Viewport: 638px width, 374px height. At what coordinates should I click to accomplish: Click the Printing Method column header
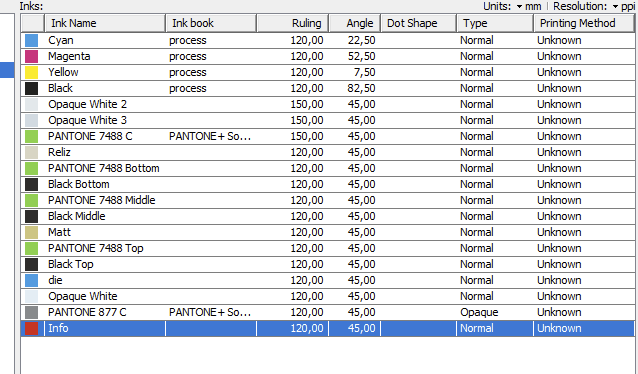pyautogui.click(x=583, y=23)
